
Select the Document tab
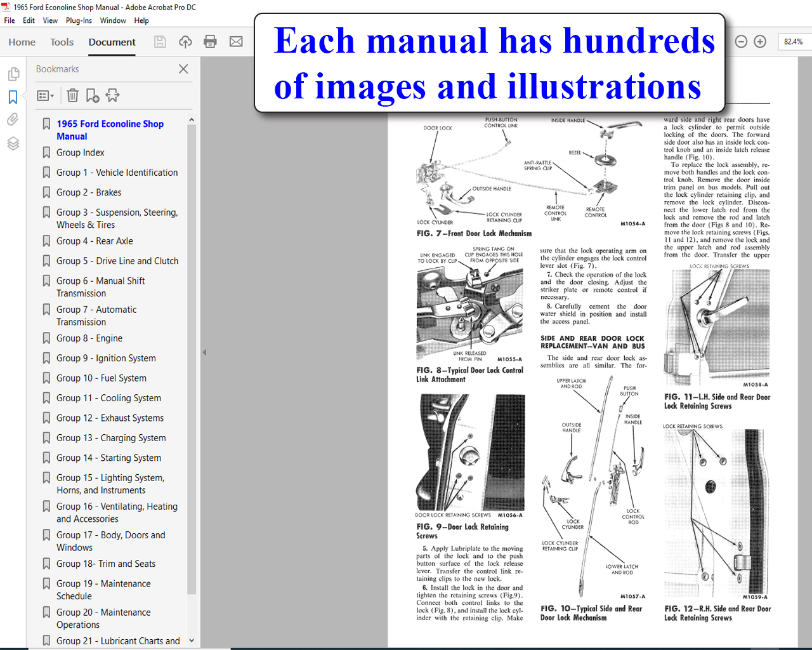tap(112, 42)
